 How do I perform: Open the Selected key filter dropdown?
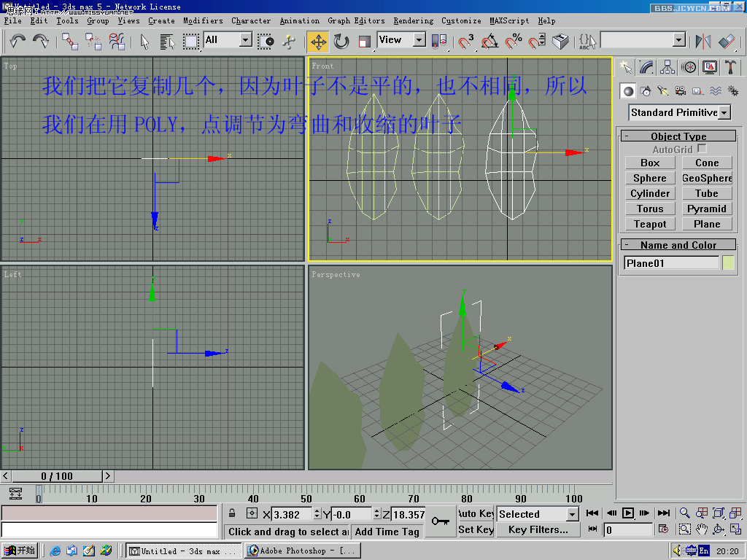tap(538, 514)
